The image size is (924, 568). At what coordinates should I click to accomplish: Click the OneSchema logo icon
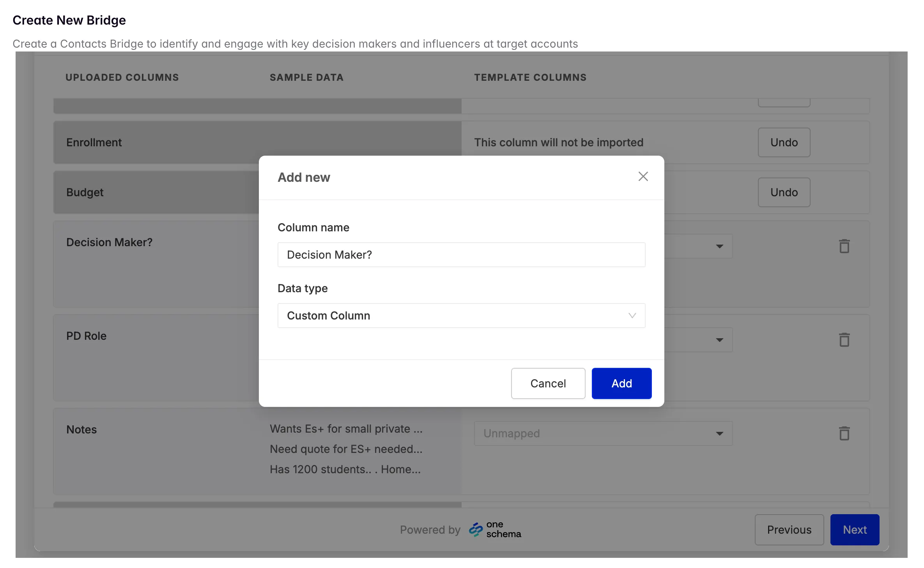pyautogui.click(x=476, y=530)
